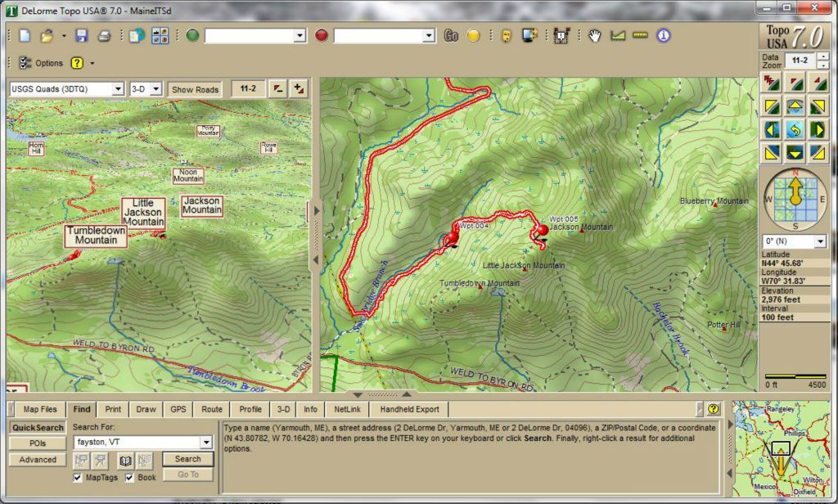Click the green route start icon
The width and height of the screenshot is (838, 504).
[192, 35]
